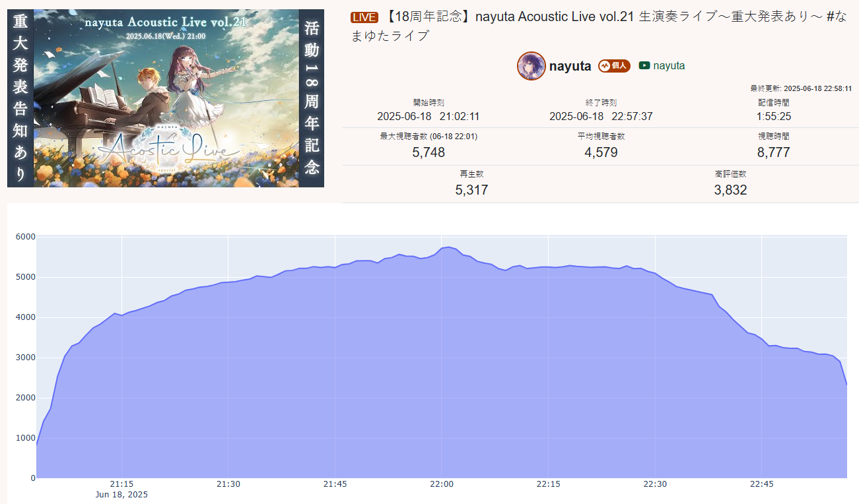The image size is (859, 504).
Task: Click the 高評価数 label
Action: pos(730,174)
